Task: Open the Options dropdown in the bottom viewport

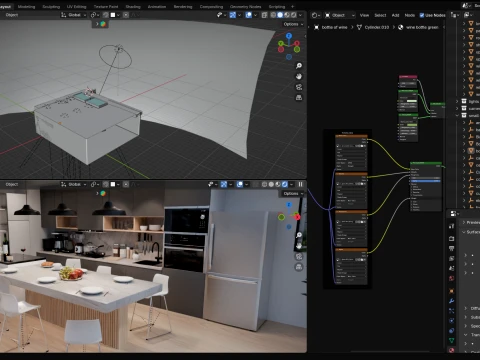Action: [x=293, y=194]
